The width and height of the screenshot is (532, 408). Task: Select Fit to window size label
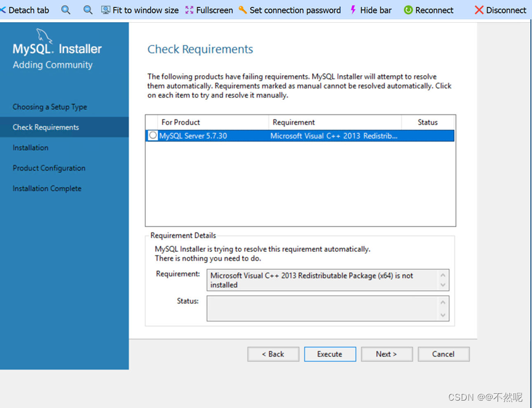tap(145, 10)
